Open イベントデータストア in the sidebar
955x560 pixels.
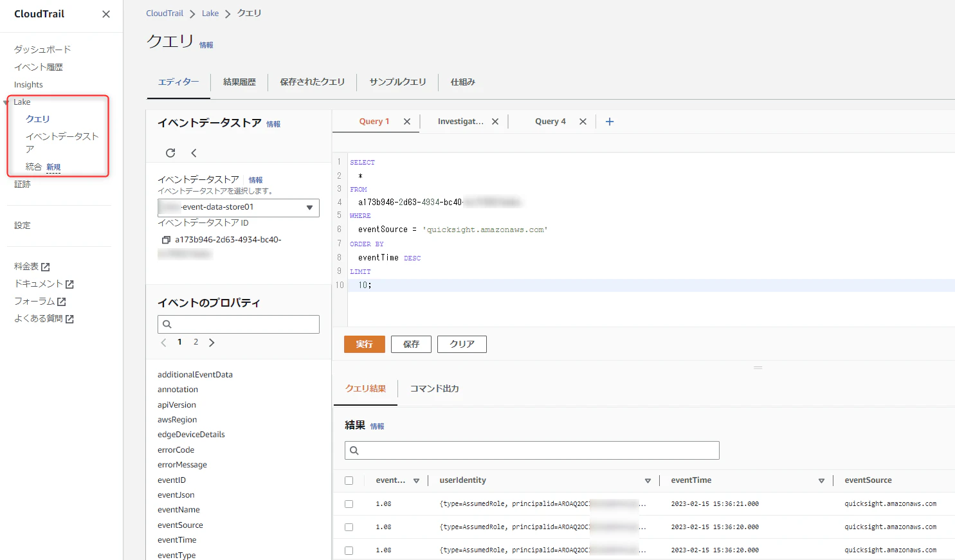tap(62, 142)
